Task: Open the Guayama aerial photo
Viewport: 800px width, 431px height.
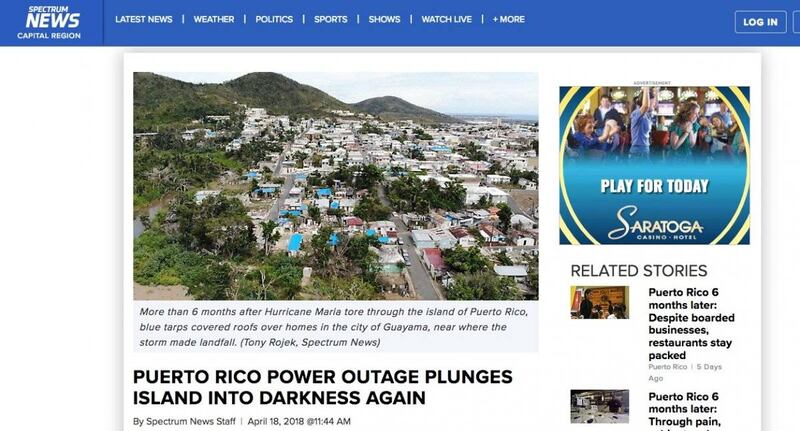Action: click(x=336, y=186)
